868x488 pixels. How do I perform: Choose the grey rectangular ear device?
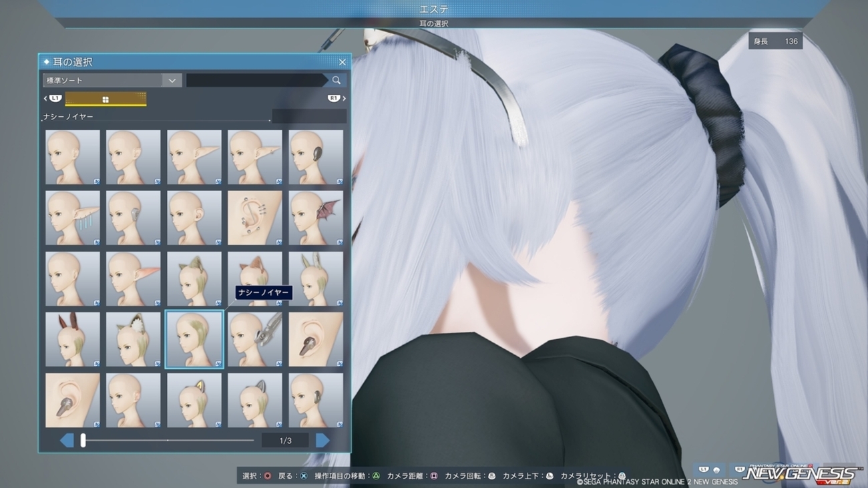point(134,218)
